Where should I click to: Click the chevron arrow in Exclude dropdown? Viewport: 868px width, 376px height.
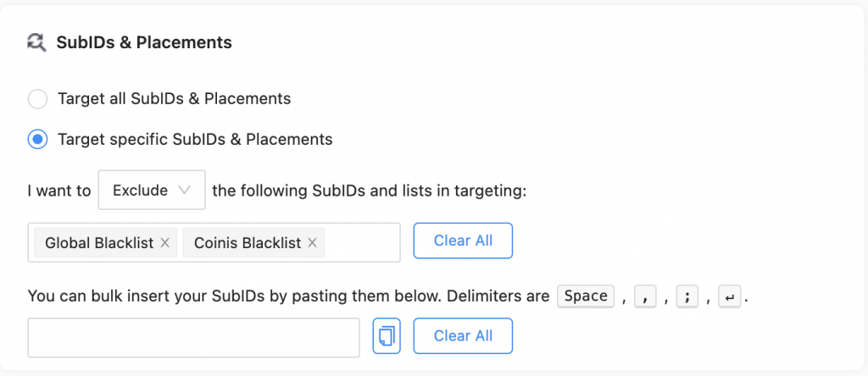(x=185, y=191)
